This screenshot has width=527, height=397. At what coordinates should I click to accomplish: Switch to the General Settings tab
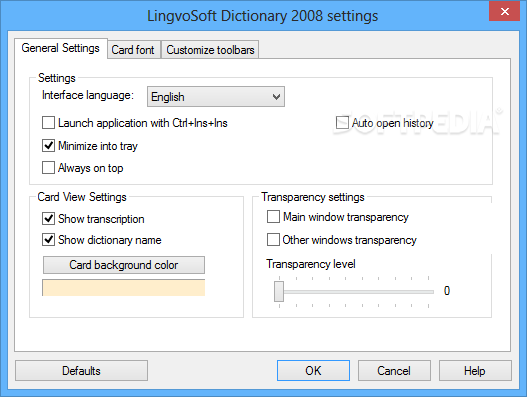(x=61, y=48)
